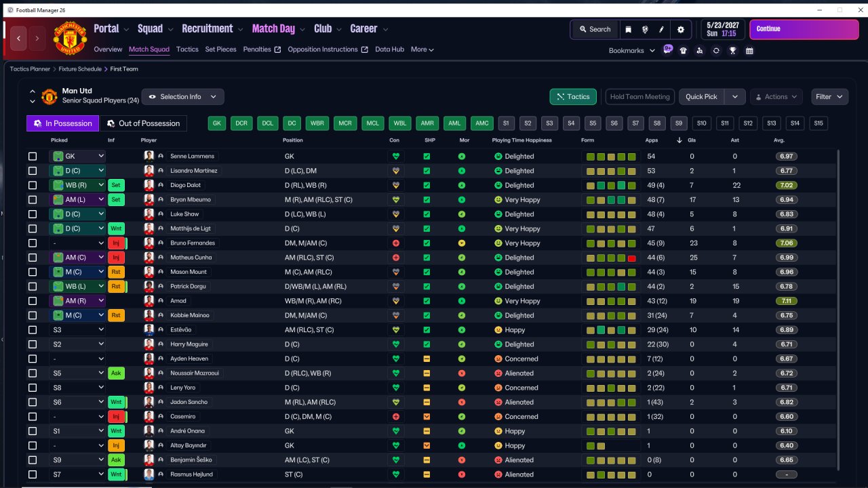Click the bookmark icon beside Search
This screenshot has height=488, width=868.
coord(628,29)
